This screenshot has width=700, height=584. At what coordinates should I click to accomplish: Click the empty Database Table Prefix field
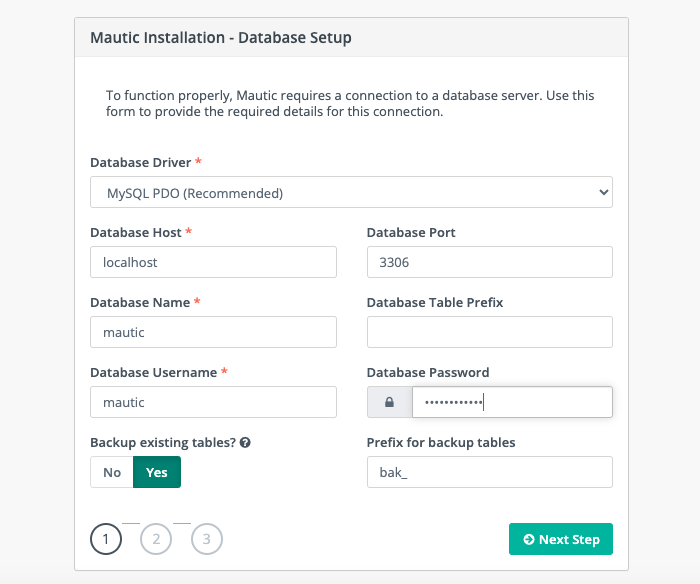click(x=489, y=332)
